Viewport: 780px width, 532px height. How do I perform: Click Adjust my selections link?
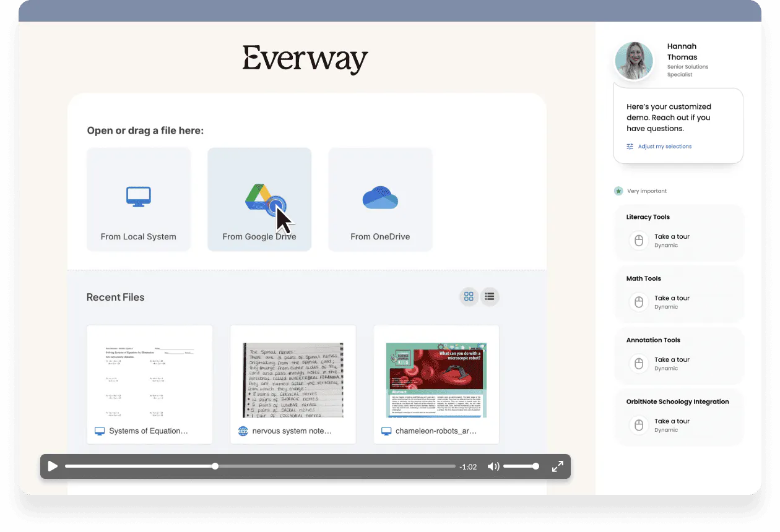[x=665, y=147]
